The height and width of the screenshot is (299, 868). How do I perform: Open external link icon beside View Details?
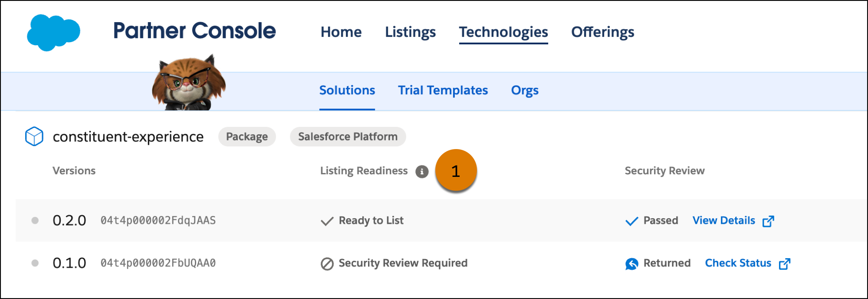(x=768, y=221)
